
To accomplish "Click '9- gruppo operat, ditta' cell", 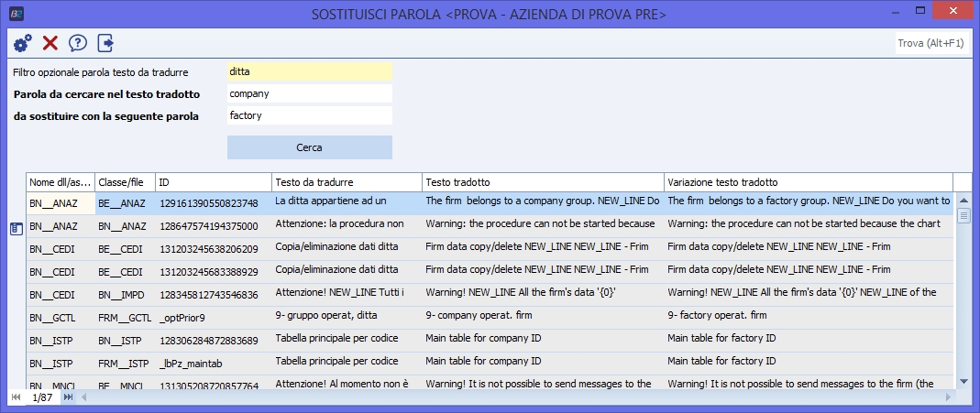I will [x=347, y=316].
